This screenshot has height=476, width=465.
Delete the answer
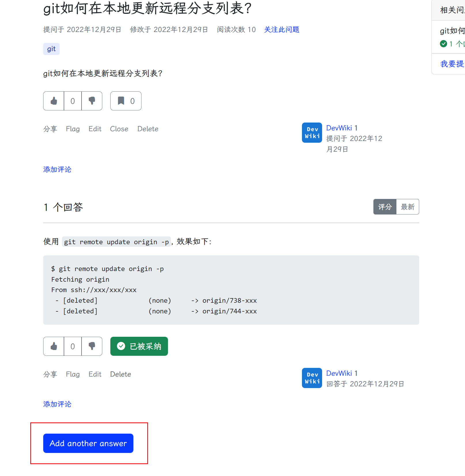coord(120,374)
